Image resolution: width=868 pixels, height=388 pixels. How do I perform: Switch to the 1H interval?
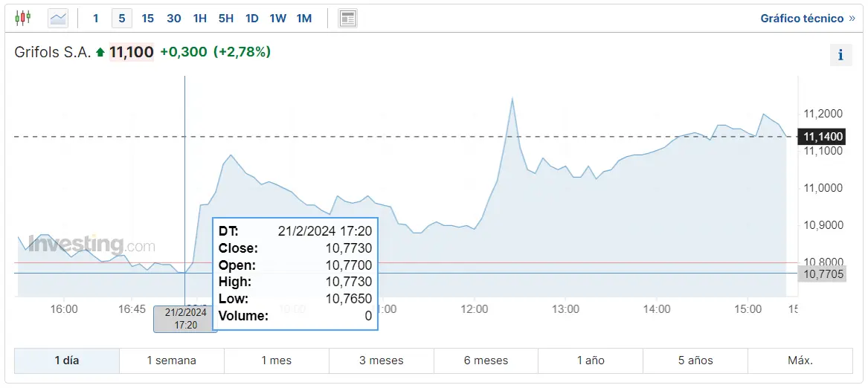tap(200, 18)
